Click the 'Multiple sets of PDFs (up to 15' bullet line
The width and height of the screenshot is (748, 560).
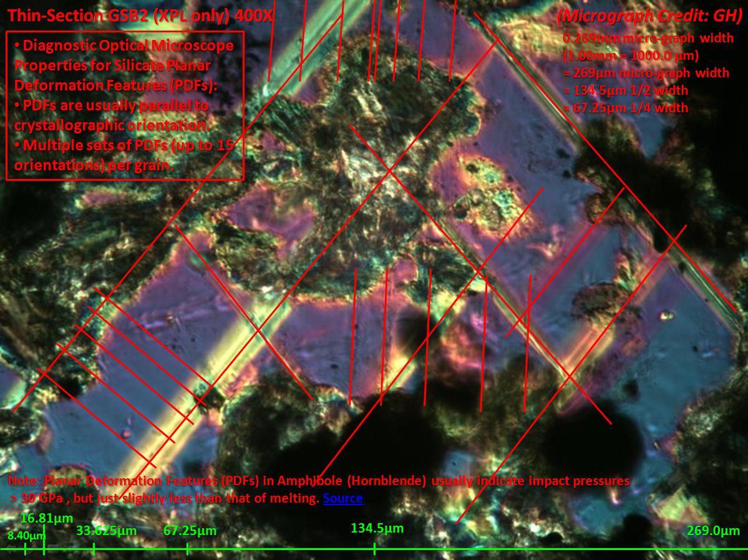tap(124, 145)
